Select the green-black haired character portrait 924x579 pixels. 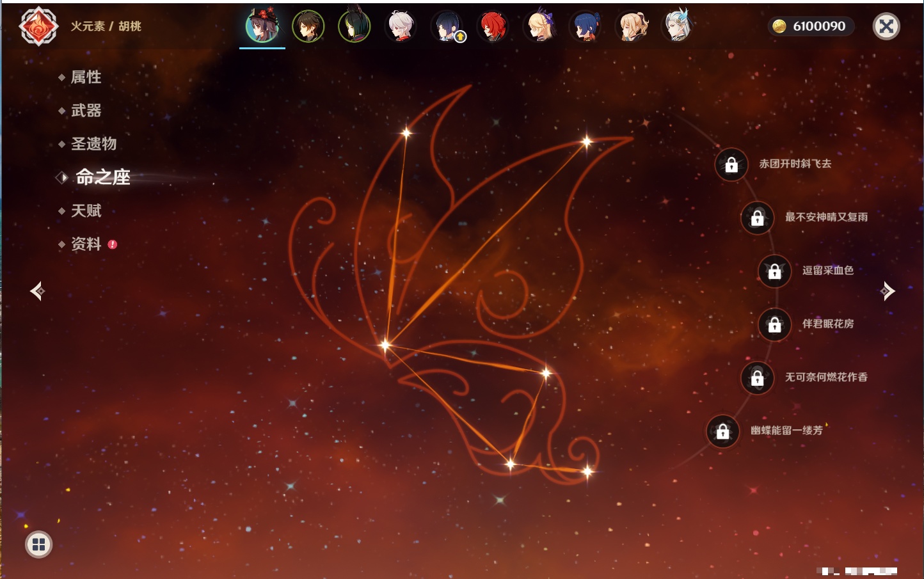pyautogui.click(x=354, y=26)
